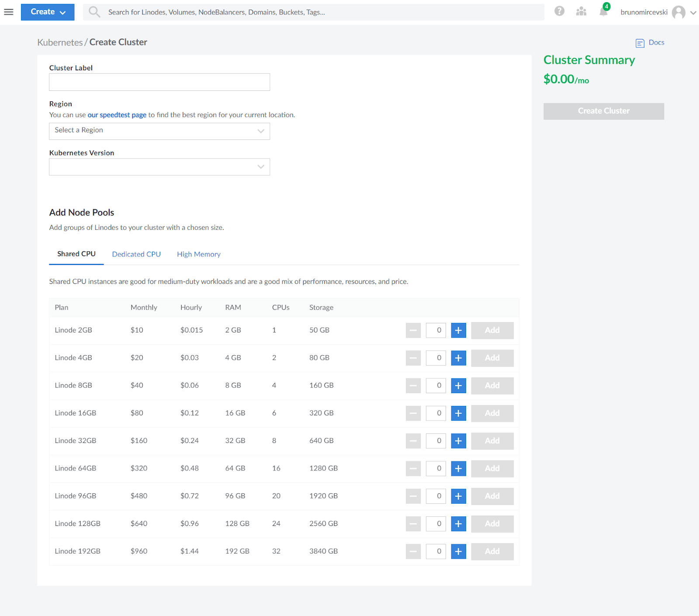Click the Linode 64GB quantity field
699x616 pixels.
(x=436, y=468)
